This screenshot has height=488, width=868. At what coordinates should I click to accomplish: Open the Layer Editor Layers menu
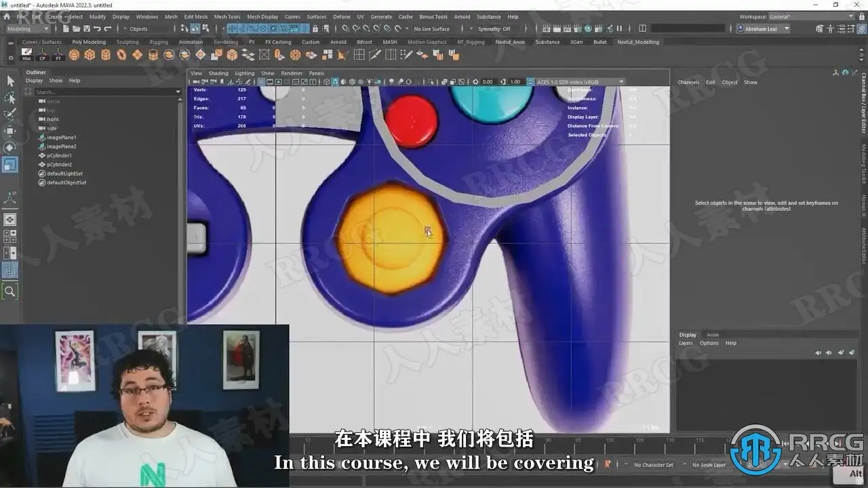pos(686,343)
